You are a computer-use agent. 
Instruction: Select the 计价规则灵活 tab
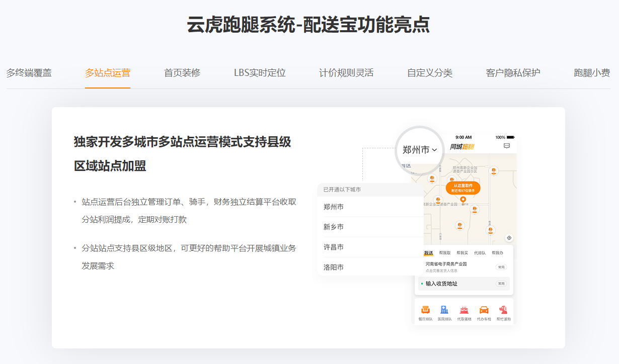[346, 73]
